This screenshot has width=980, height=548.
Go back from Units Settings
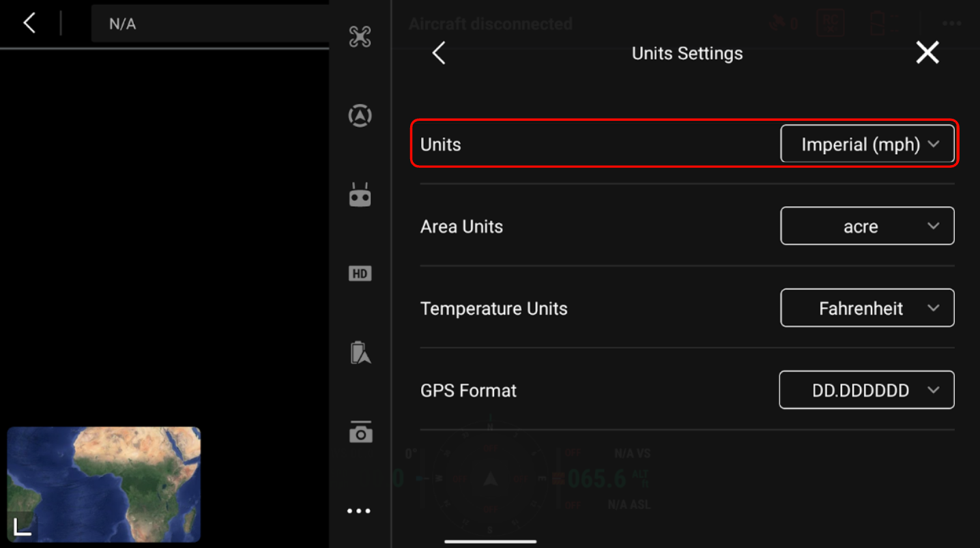pos(439,53)
